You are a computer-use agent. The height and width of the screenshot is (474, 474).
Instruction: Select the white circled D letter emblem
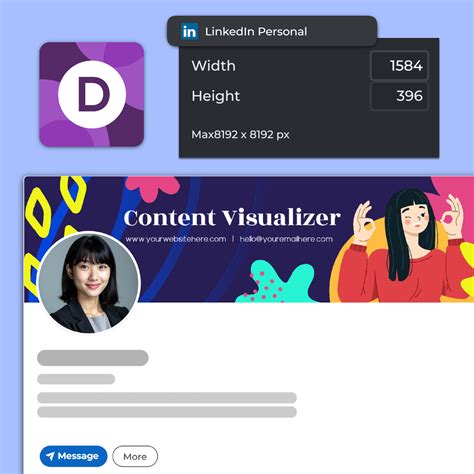click(x=92, y=94)
